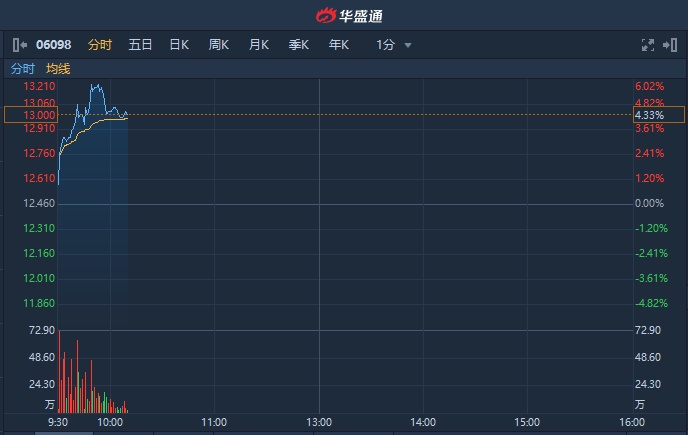Image resolution: width=688 pixels, height=435 pixels.
Task: Click the highlighted price 13.000 label
Action: point(31,115)
